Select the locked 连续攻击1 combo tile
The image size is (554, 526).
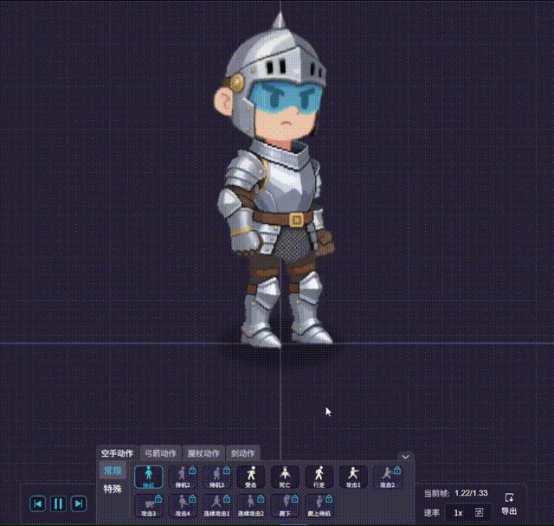(x=217, y=506)
